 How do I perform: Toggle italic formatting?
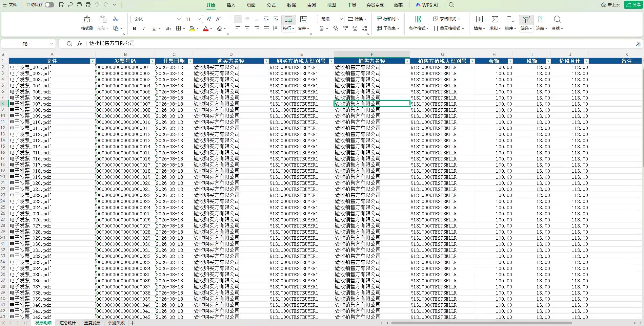click(x=144, y=28)
